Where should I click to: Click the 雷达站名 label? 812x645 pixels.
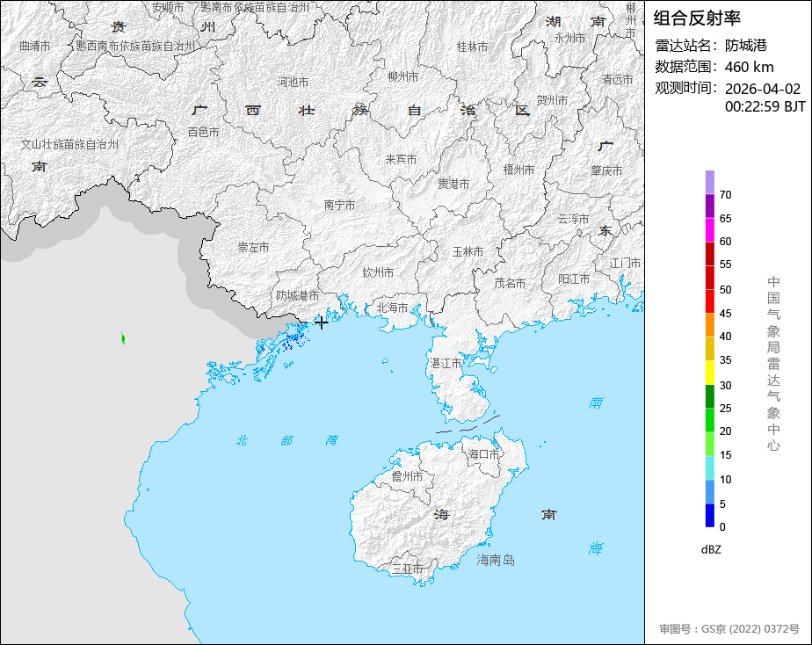tap(685, 46)
